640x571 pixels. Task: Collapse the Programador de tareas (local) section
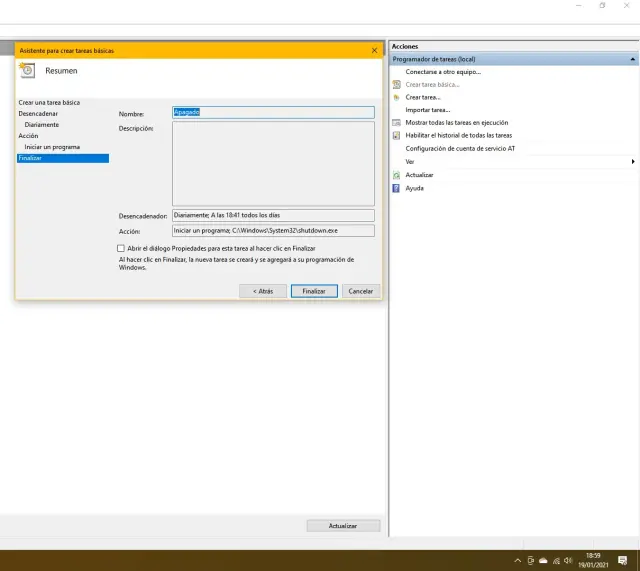coord(632,59)
